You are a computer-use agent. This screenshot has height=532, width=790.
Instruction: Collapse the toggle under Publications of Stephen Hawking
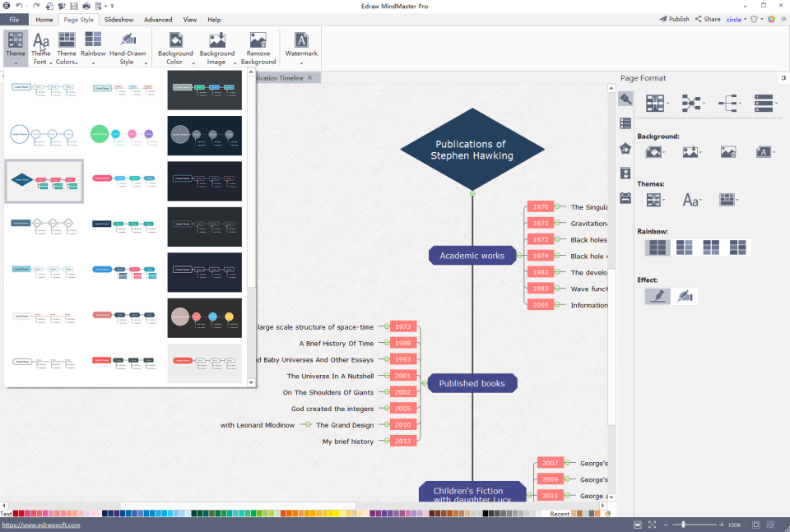click(472, 193)
